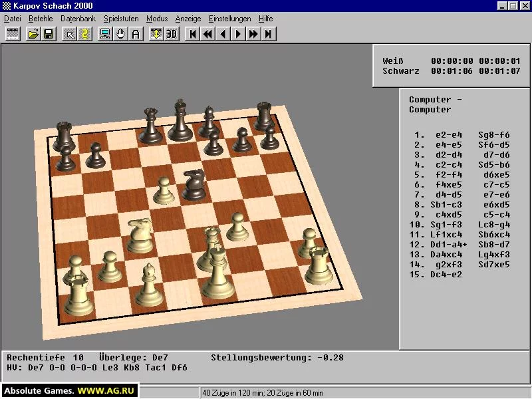
Task: Open a saved game with folder icon
Action: 33,34
